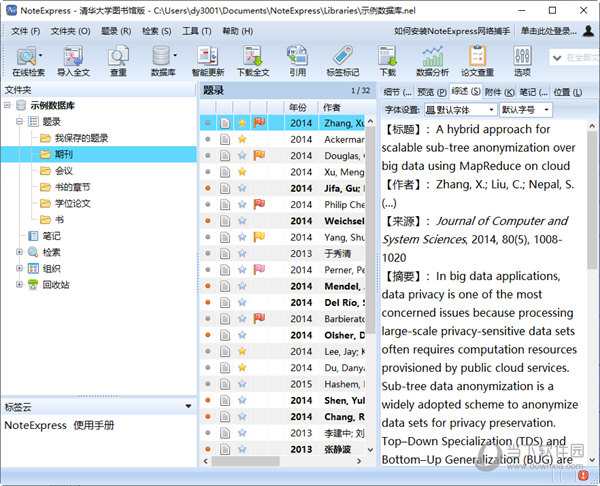This screenshot has width=600, height=486.
Task: Select the 我保存的题录 folder
Action: 81,138
